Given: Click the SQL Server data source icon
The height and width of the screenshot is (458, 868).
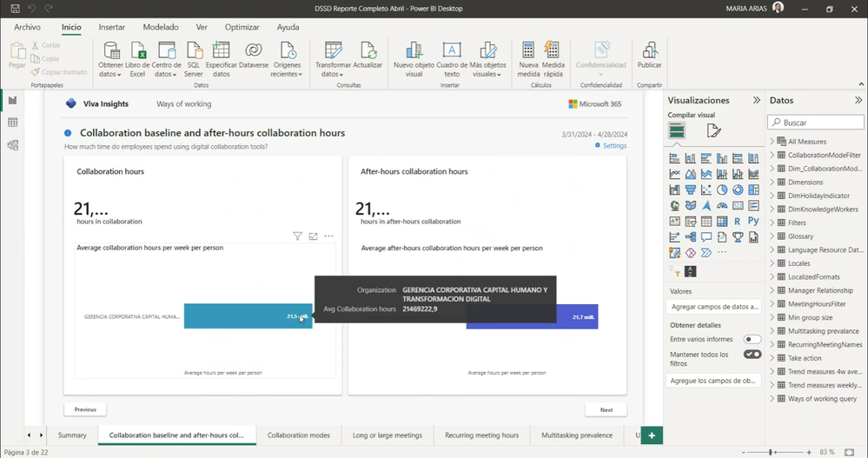Looking at the screenshot, I should 194,50.
